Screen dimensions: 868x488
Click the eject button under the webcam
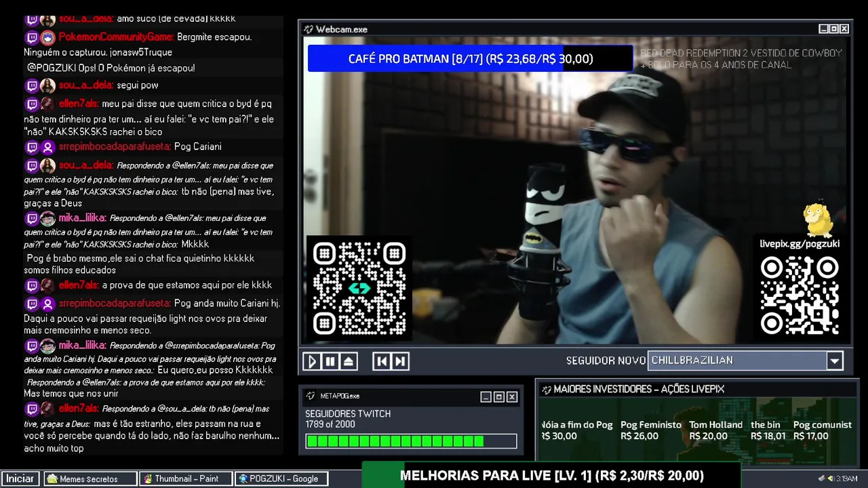(x=348, y=361)
